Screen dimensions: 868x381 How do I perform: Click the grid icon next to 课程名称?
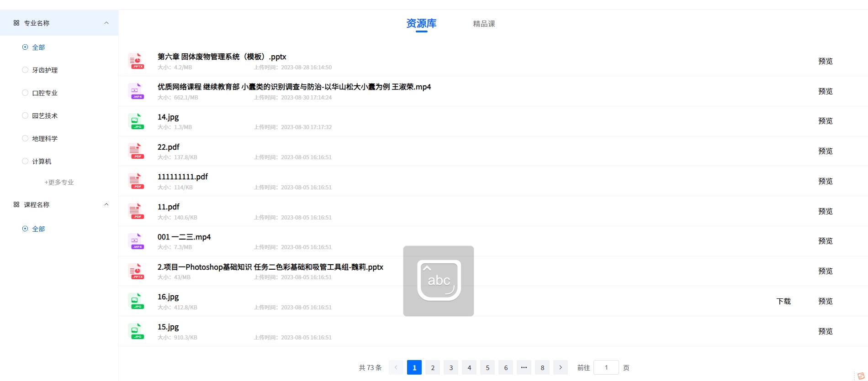point(16,204)
